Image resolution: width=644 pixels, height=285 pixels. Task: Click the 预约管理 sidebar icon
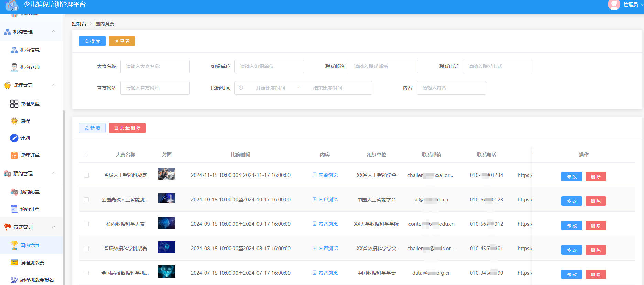7,173
